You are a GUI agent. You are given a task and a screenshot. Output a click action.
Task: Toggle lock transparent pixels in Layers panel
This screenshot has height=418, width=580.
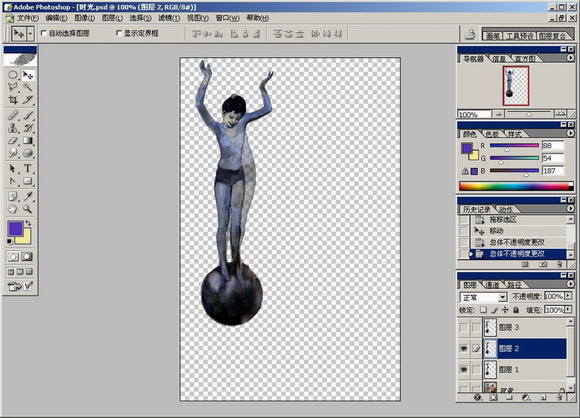(483, 310)
